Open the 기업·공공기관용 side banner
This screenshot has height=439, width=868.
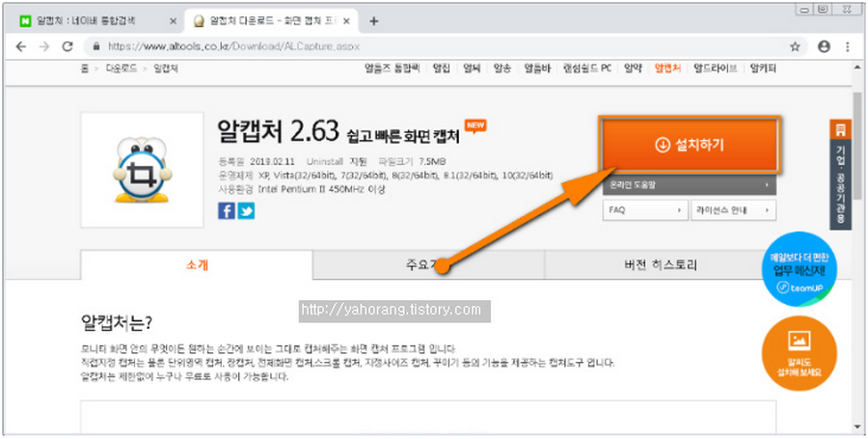(840, 175)
